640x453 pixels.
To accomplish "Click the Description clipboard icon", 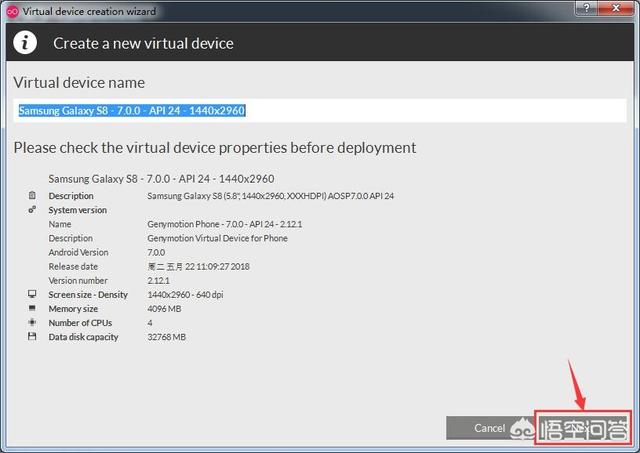I will (x=32, y=195).
